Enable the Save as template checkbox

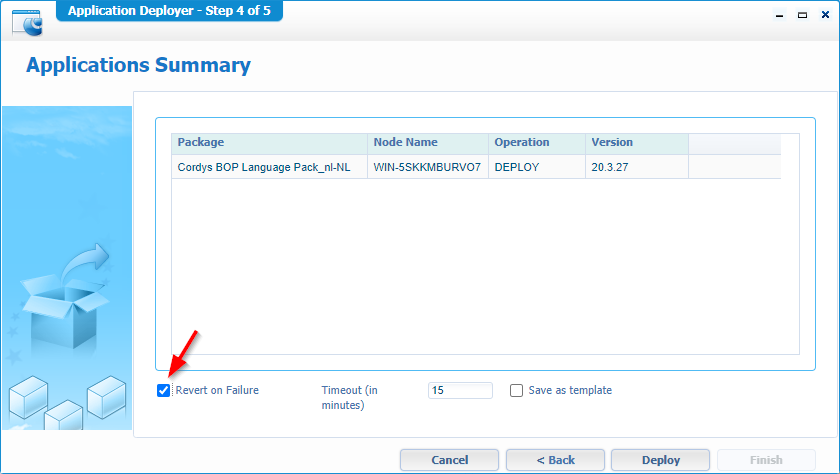pos(516,390)
